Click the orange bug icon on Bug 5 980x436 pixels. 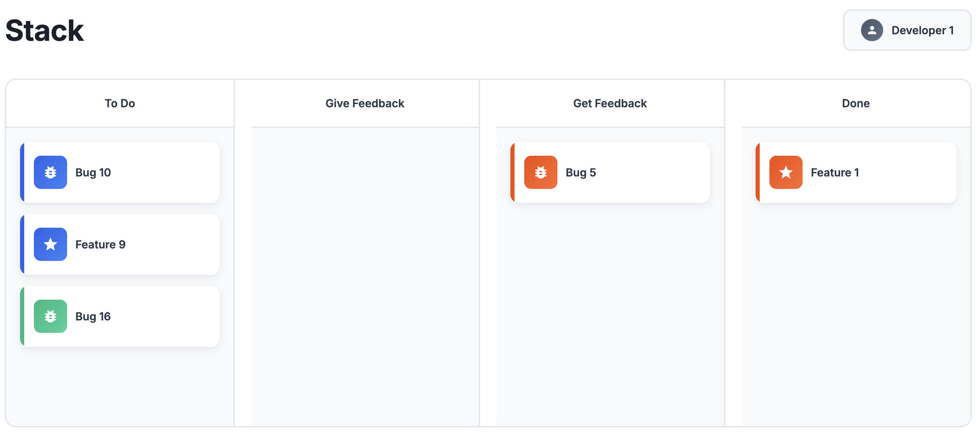540,172
